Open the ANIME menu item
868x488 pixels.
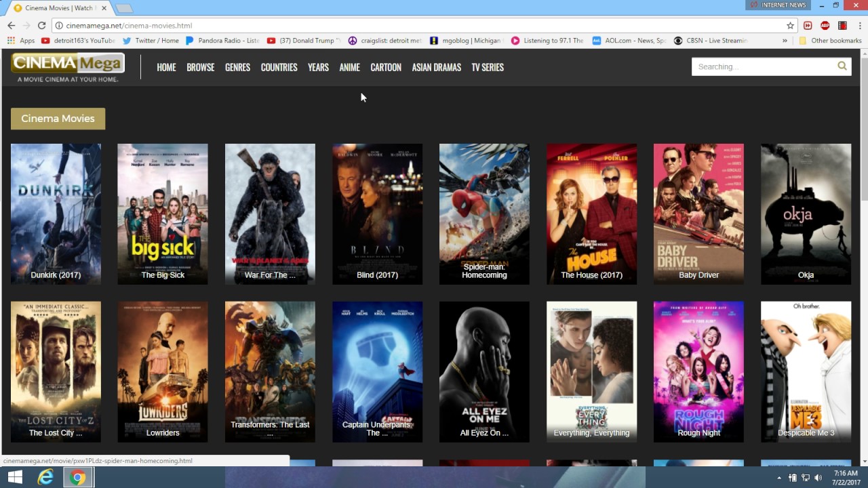[349, 67]
